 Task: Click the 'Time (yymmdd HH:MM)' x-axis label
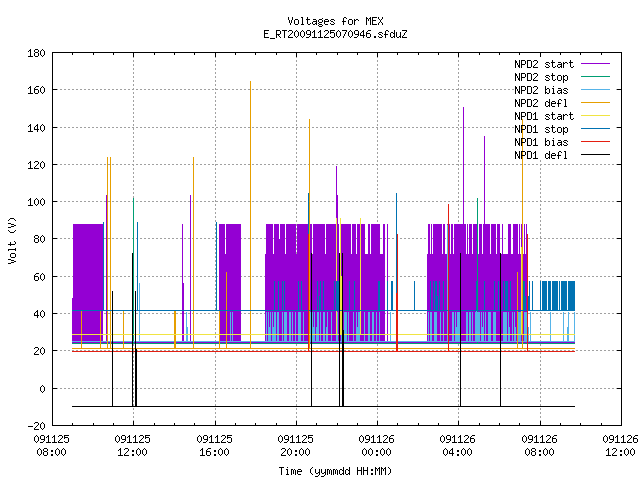point(335,471)
